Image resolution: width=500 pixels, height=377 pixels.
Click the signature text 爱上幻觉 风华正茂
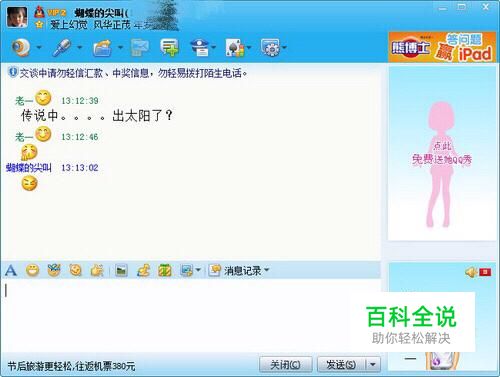click(90, 25)
